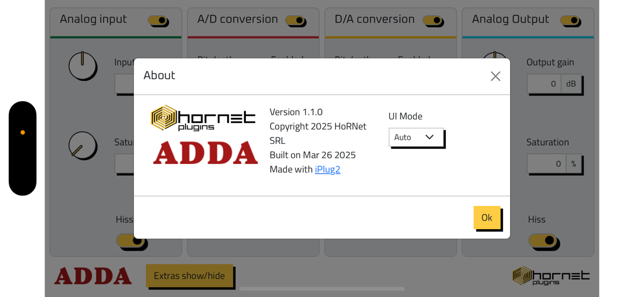Open the iPlug2 link
The height and width of the screenshot is (297, 644).
327,170
